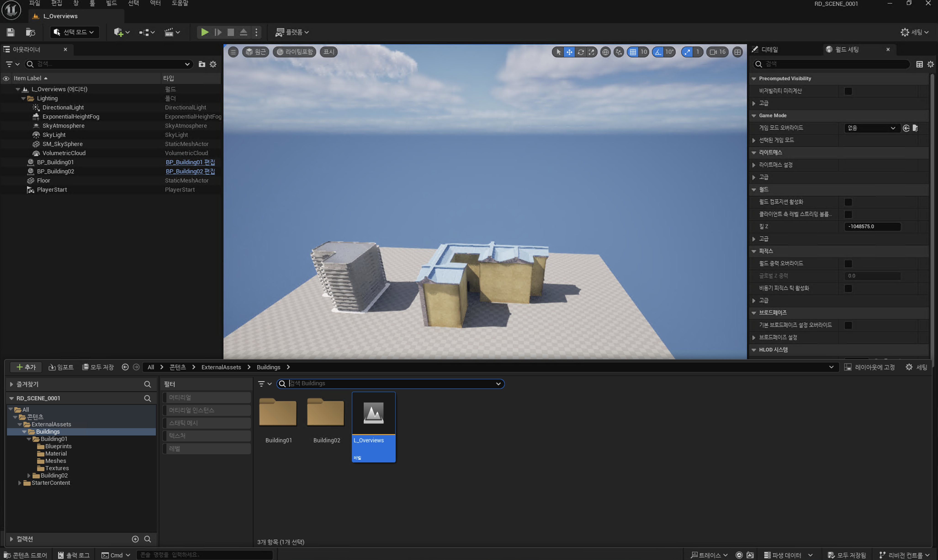The height and width of the screenshot is (560, 938).
Task: Open Outliner settings gear icon
Action: (213, 64)
